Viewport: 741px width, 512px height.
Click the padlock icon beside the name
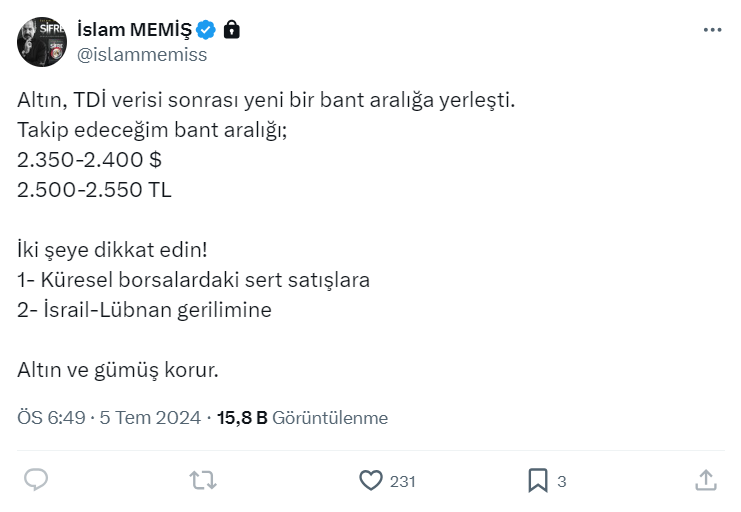(x=232, y=29)
